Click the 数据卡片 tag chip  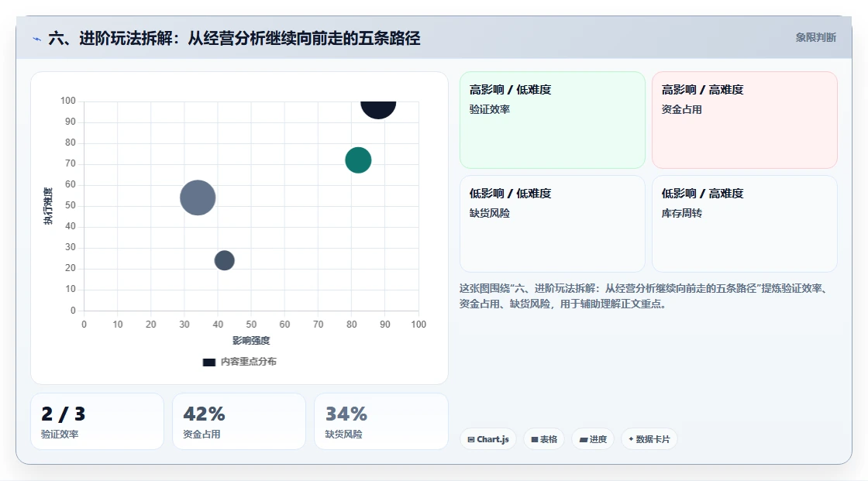pyautogui.click(x=649, y=439)
